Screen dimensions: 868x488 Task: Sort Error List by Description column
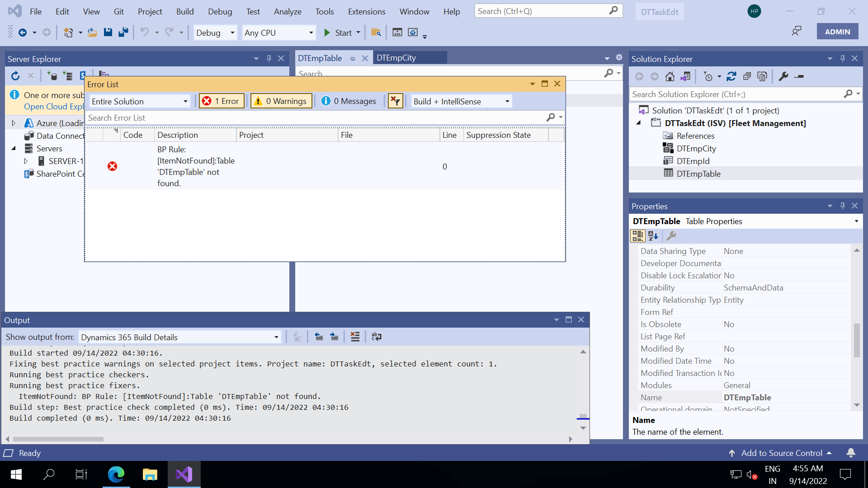195,135
